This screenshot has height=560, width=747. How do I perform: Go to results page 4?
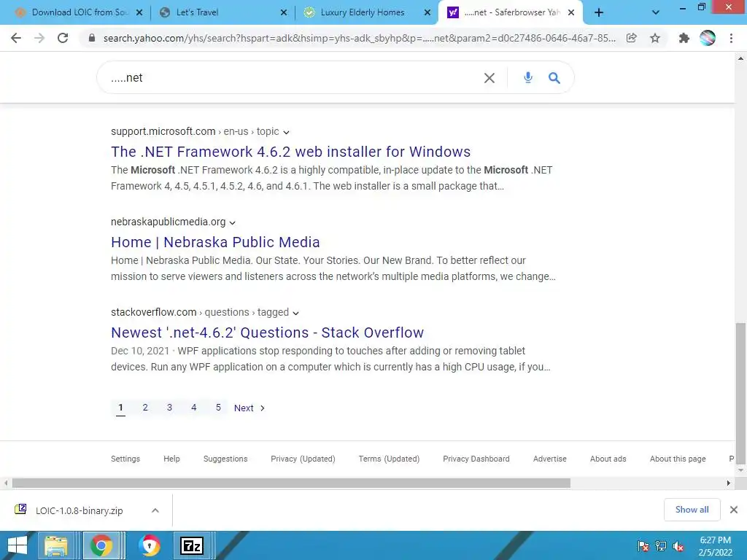(x=194, y=408)
